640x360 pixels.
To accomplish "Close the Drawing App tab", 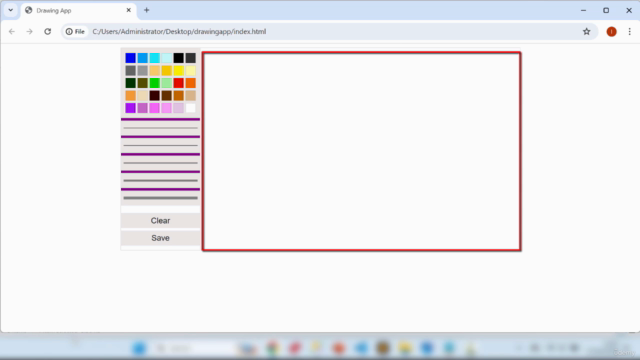I will (x=129, y=10).
